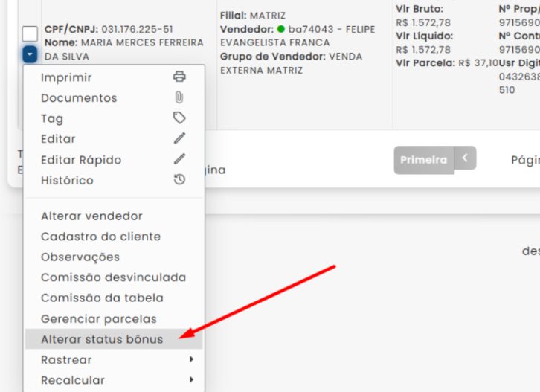Tick the row checkbox for Maria Merces
This screenshot has width=540, height=392.
(x=30, y=33)
